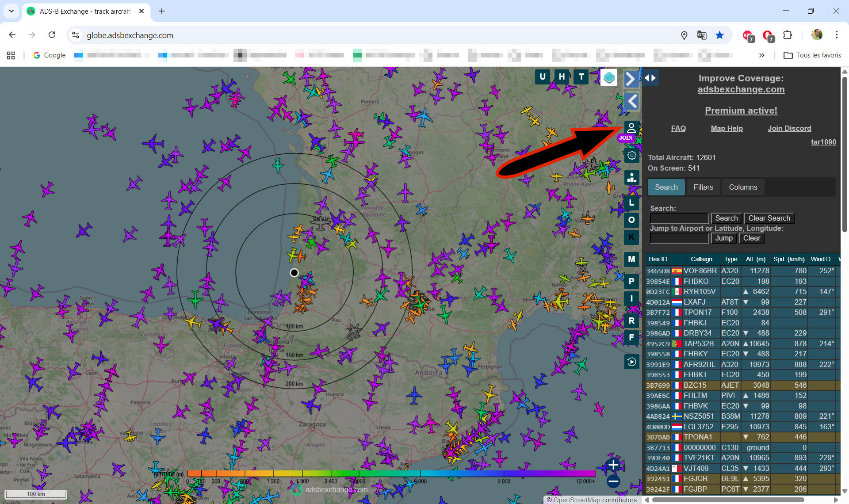Focus the aircraft Search text field
This screenshot has width=849, height=504.
[x=679, y=218]
